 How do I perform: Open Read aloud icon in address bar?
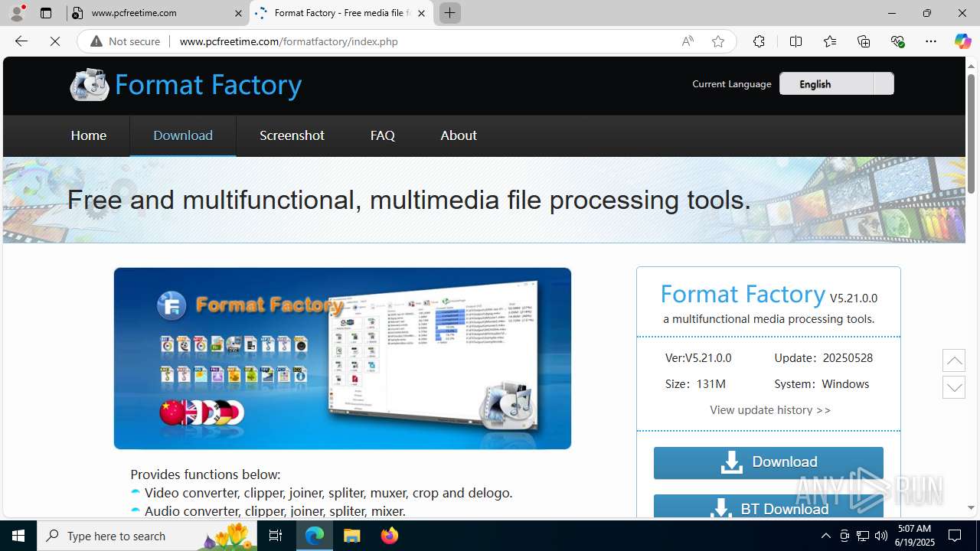click(688, 41)
